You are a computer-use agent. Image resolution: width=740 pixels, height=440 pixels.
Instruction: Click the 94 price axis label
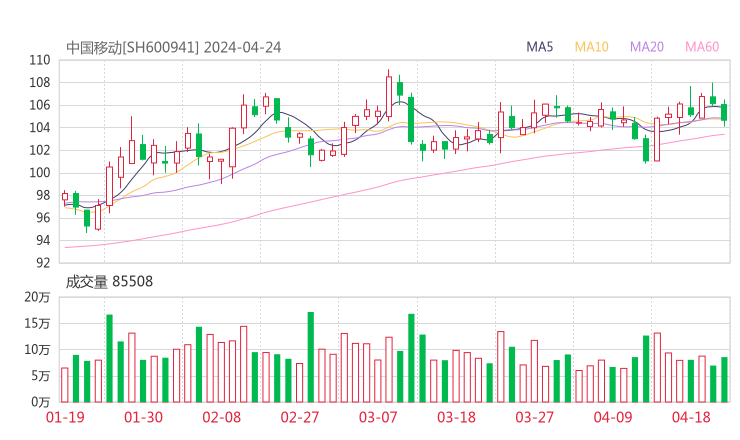click(43, 240)
